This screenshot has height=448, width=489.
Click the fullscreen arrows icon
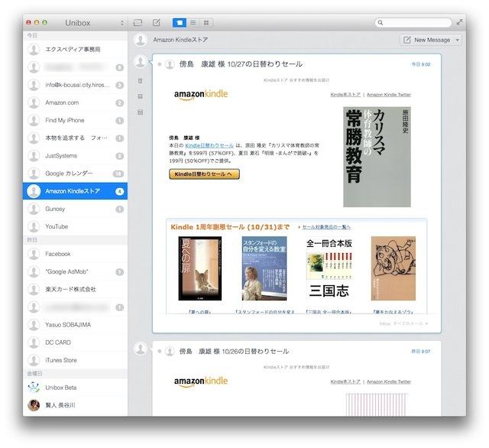tap(458, 23)
